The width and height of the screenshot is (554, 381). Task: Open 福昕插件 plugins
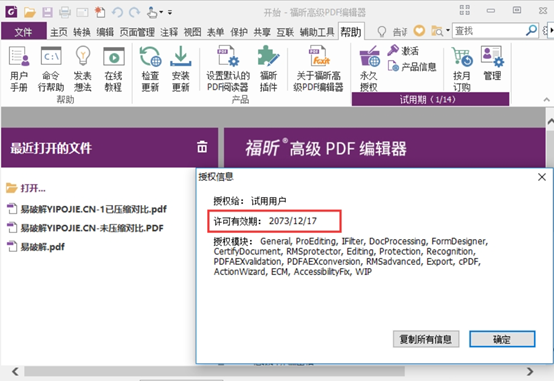269,69
